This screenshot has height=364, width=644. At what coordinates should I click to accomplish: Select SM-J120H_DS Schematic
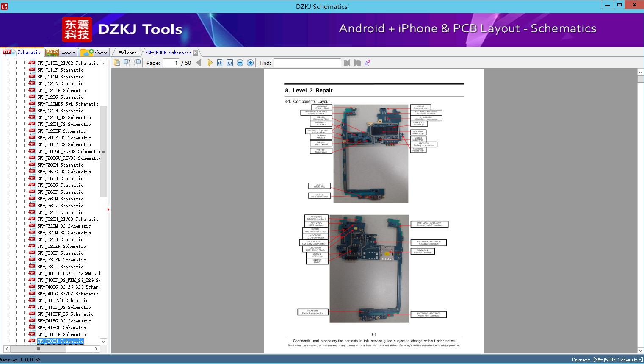tap(64, 117)
